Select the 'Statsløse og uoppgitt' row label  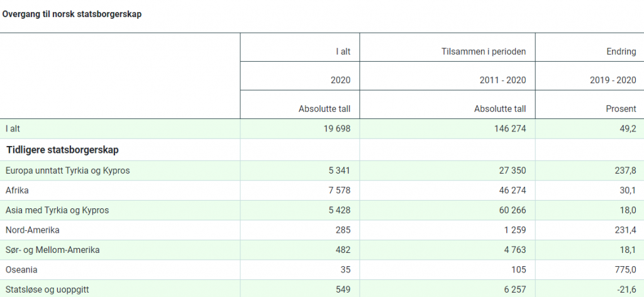click(x=47, y=289)
